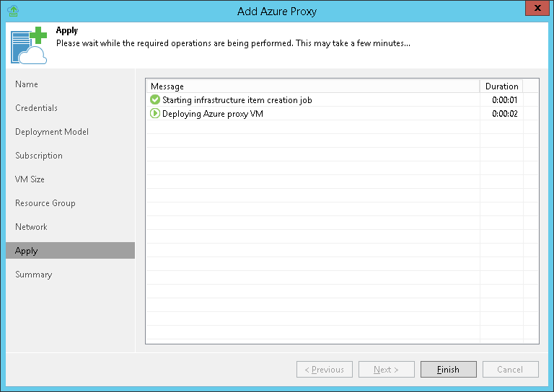The height and width of the screenshot is (392, 554).
Task: Click the Duration column header
Action: (501, 86)
